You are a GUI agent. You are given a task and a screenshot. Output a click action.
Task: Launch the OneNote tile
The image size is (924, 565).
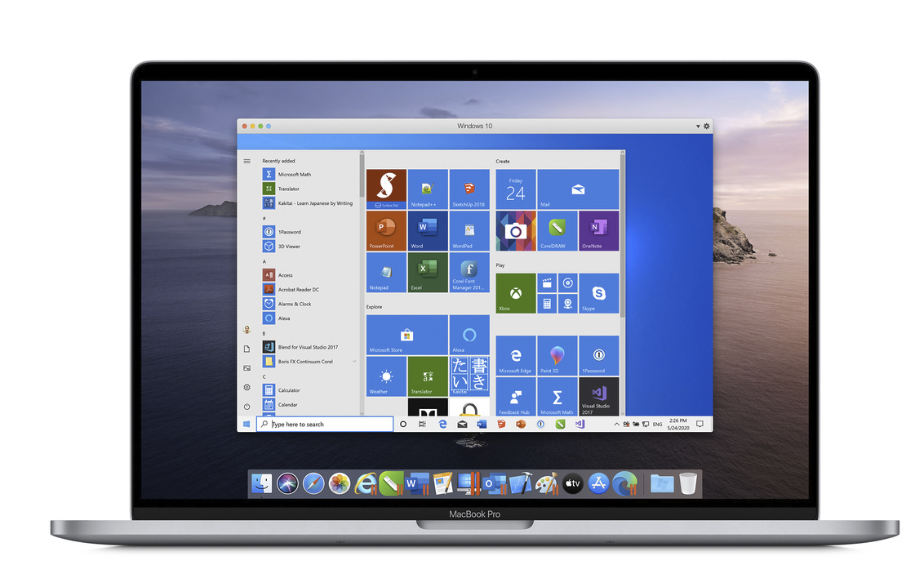click(x=598, y=231)
